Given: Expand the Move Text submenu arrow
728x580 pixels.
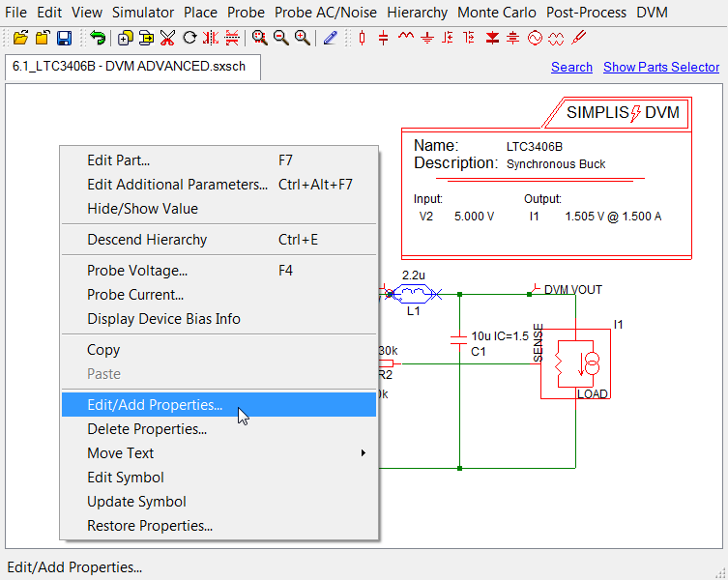Looking at the screenshot, I should [364, 453].
